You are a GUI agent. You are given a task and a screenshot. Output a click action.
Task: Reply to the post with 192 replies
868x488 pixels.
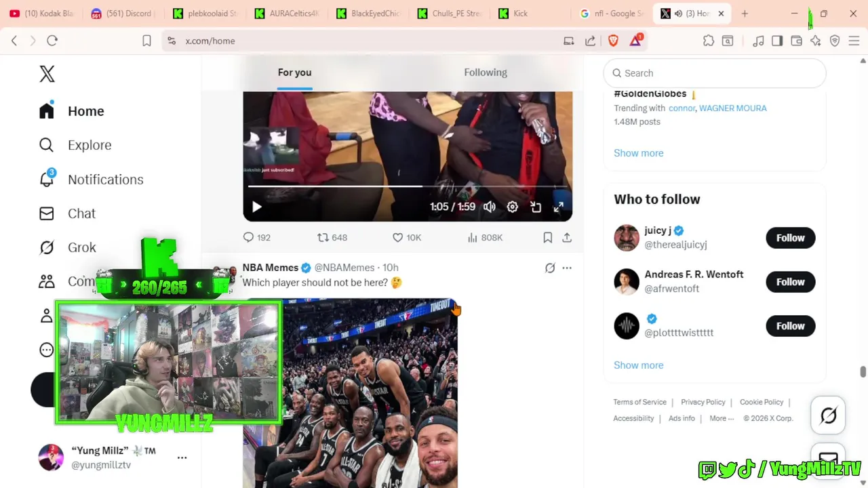[257, 237]
